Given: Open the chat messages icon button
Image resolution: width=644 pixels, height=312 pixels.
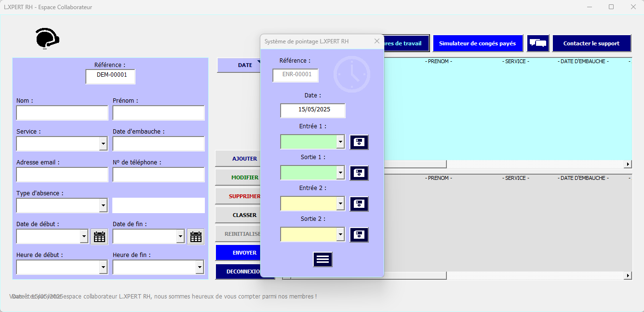Looking at the screenshot, I should (538, 43).
